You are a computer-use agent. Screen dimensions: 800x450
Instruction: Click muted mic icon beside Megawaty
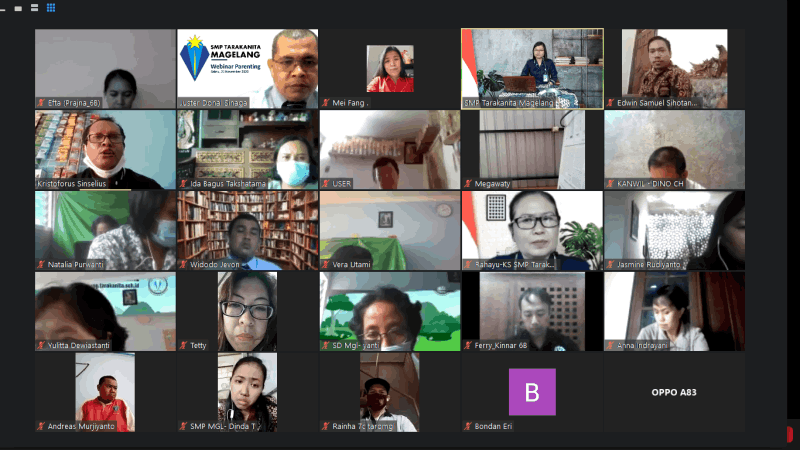coord(468,184)
